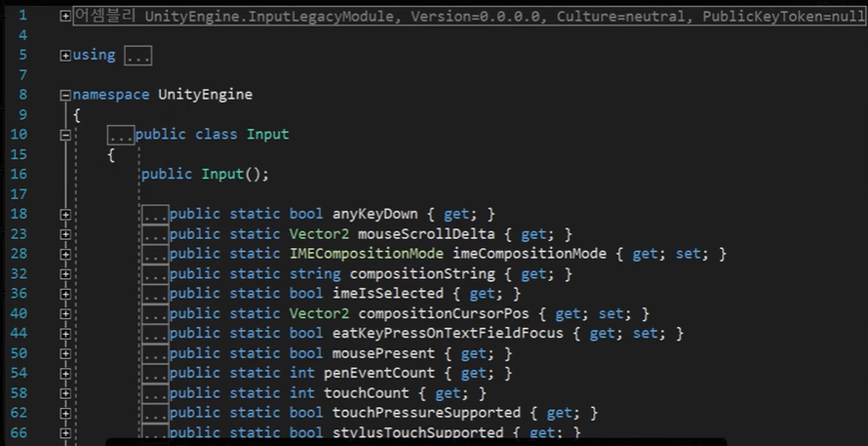
Task: Expand the mouseScrollDelta property region
Action: coord(65,234)
